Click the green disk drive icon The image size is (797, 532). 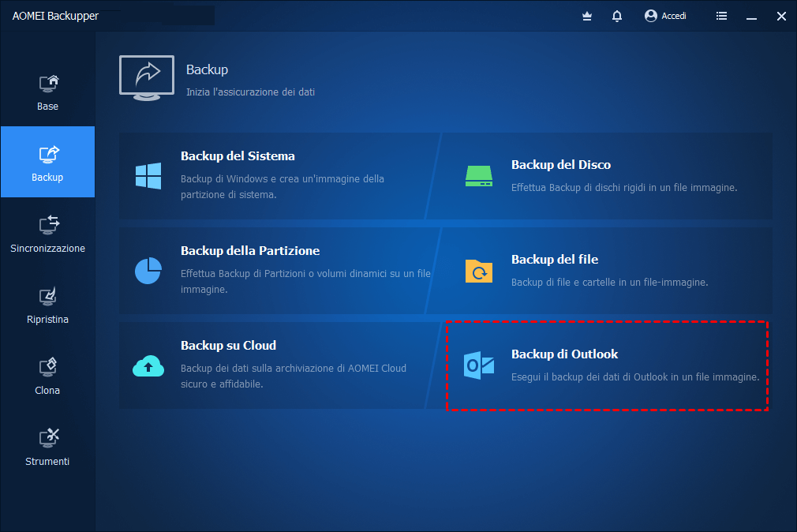click(479, 176)
